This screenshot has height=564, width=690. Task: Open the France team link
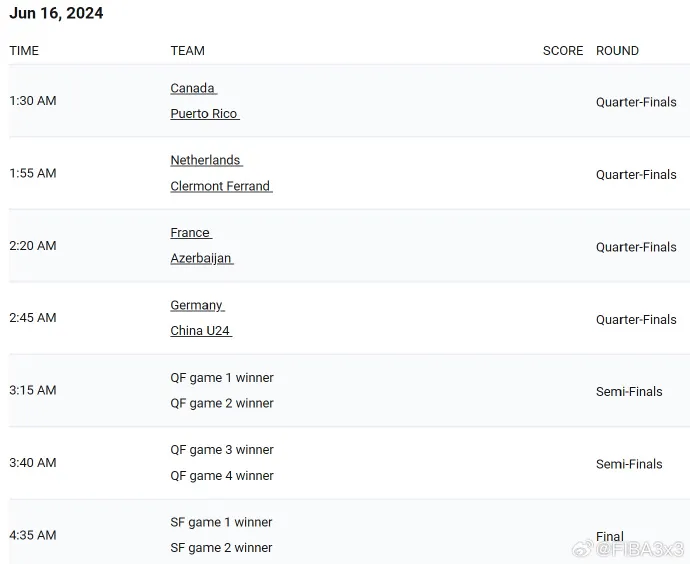tap(190, 233)
